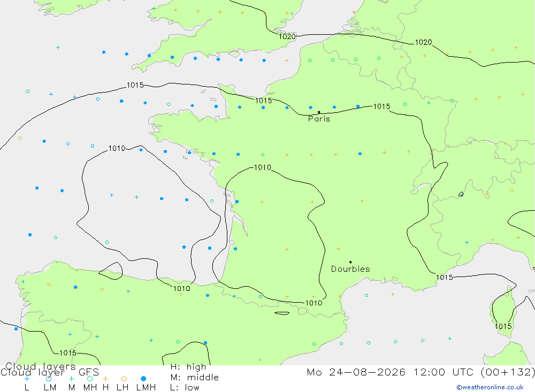Viewport: 535px width, 392px height.
Task: Select the forecast date text 'Mo 24-08-2026 12:00 UTC'
Action: pos(392,372)
